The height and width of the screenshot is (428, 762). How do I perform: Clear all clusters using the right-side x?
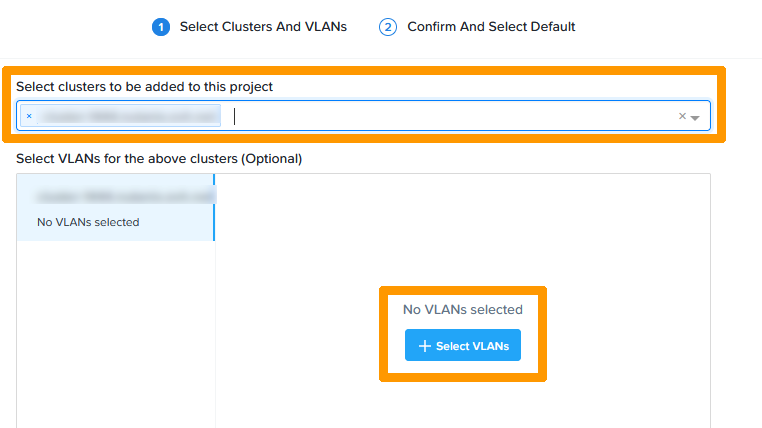click(682, 116)
